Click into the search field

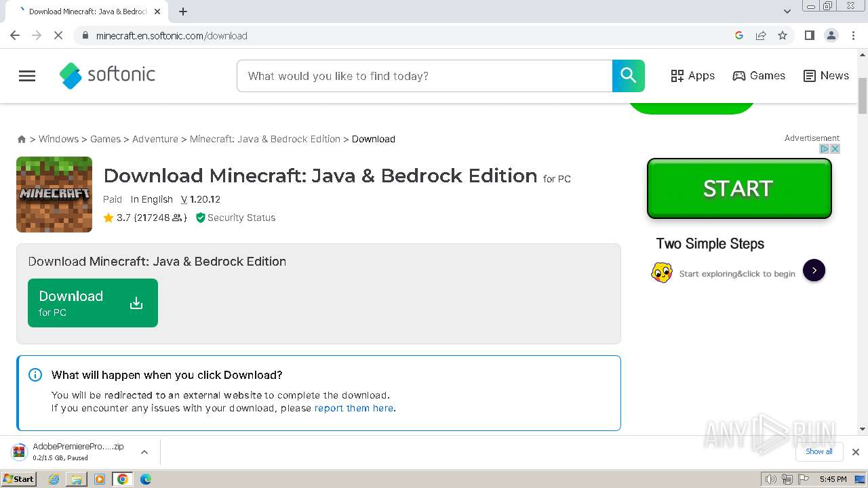pyautogui.click(x=425, y=76)
